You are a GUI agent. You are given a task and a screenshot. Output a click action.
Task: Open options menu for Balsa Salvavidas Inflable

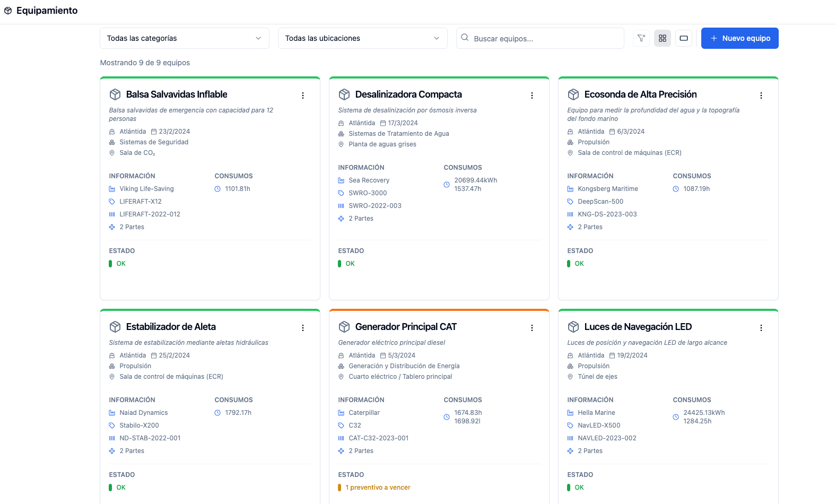(x=303, y=95)
